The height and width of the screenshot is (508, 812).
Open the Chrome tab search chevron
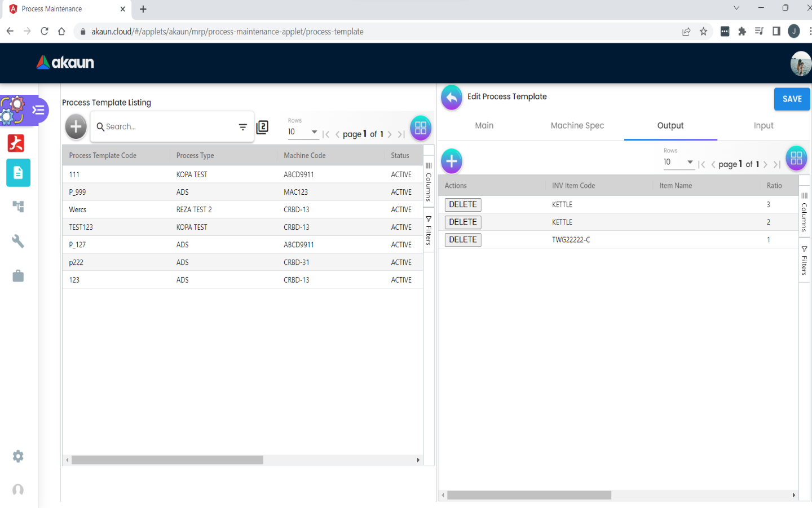pos(736,8)
